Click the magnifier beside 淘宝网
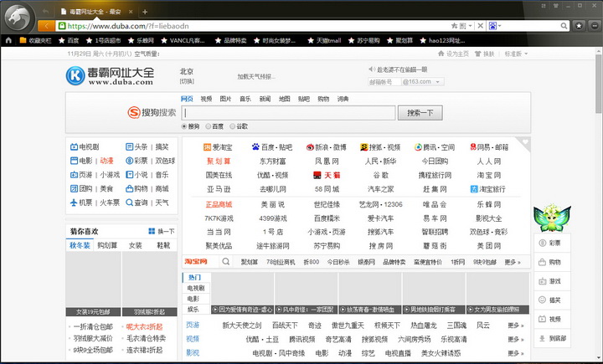 tap(226, 261)
